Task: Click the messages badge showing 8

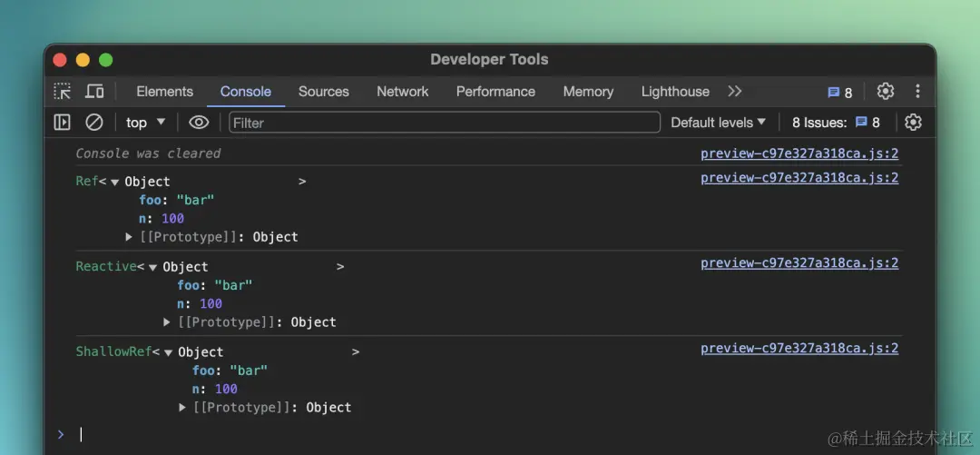Action: pyautogui.click(x=839, y=93)
